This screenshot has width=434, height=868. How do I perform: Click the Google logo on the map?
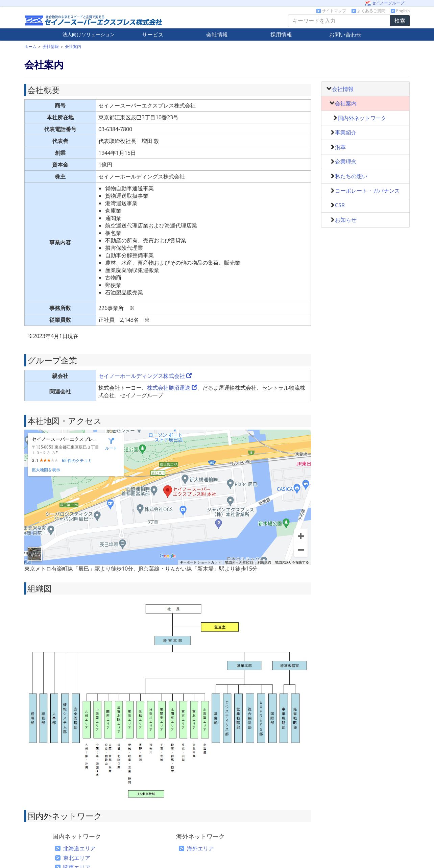coord(168,556)
